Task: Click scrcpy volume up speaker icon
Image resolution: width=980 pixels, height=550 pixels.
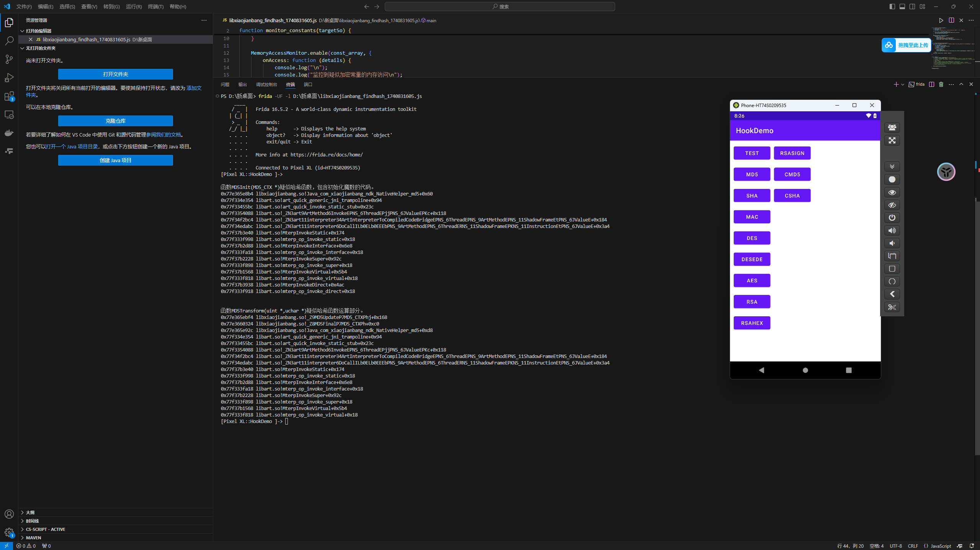Action: point(892,230)
